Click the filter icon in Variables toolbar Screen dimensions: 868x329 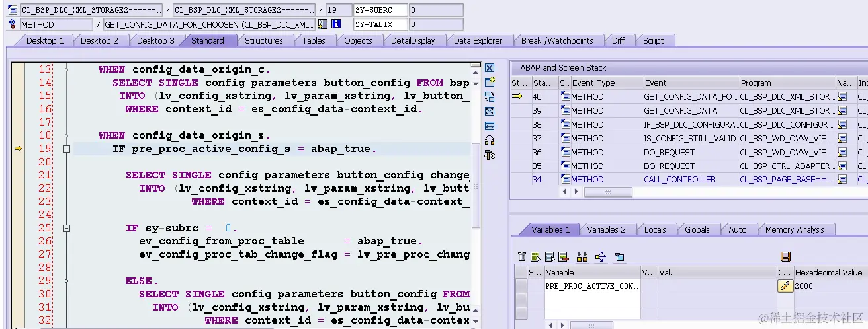(x=619, y=256)
